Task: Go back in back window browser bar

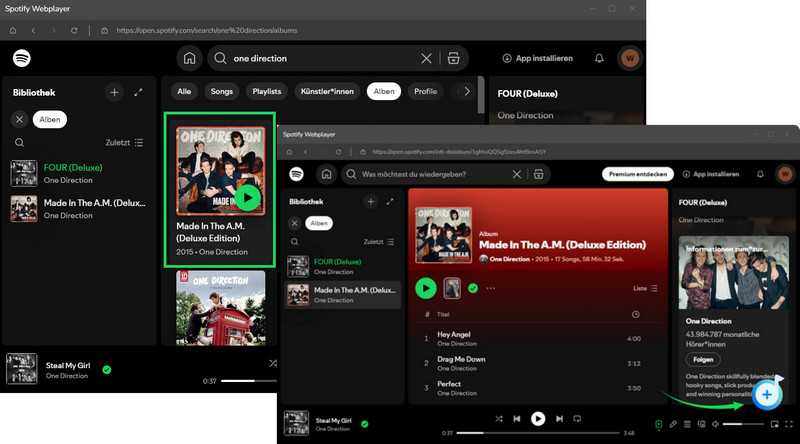Action: [33, 31]
